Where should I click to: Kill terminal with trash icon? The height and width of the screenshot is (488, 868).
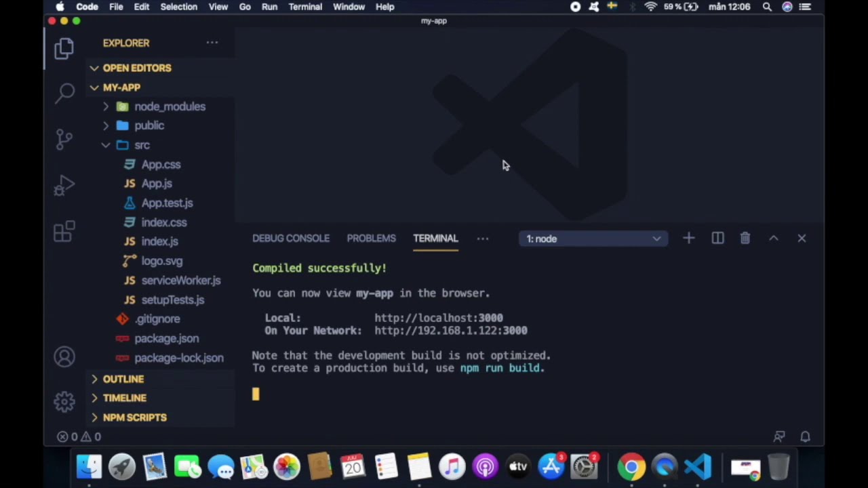coord(745,239)
